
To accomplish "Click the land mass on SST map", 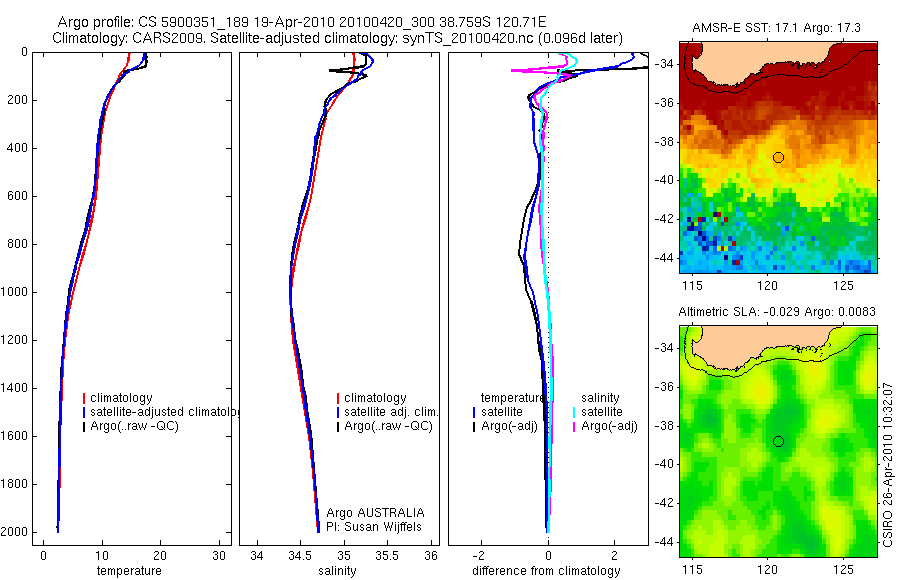I will coord(759,61).
